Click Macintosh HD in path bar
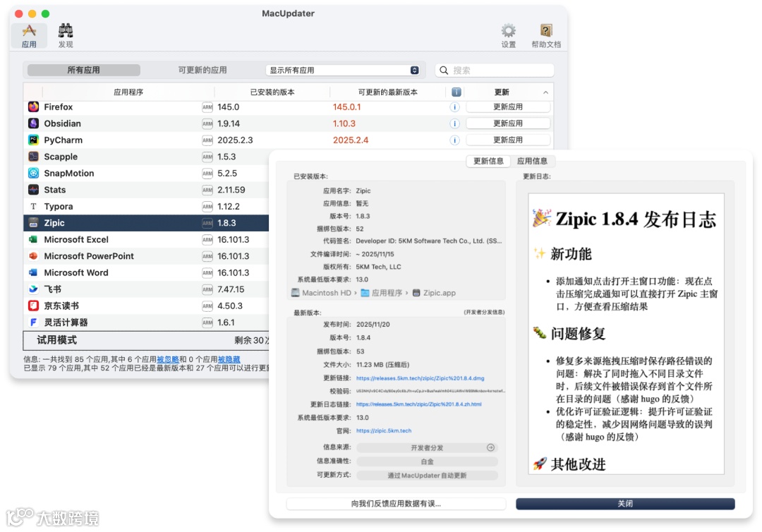Screen dimensions: 762x532 click(321, 293)
